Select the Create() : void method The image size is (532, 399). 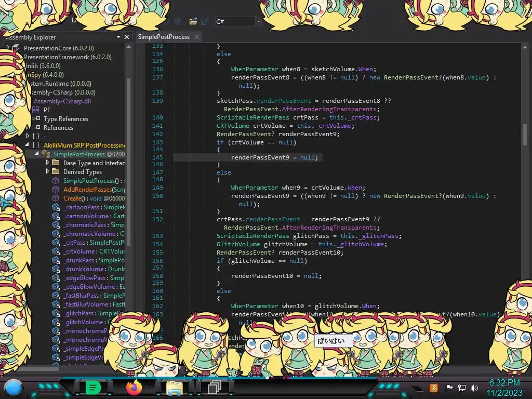(94, 198)
